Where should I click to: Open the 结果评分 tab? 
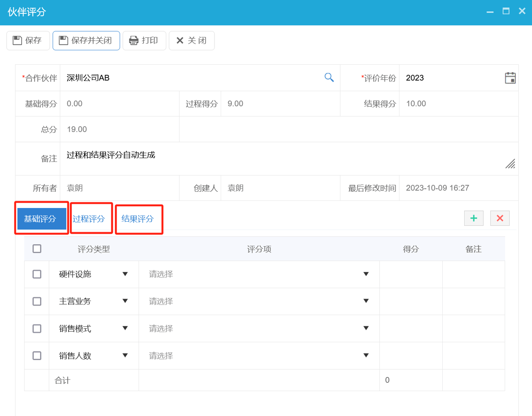point(138,219)
